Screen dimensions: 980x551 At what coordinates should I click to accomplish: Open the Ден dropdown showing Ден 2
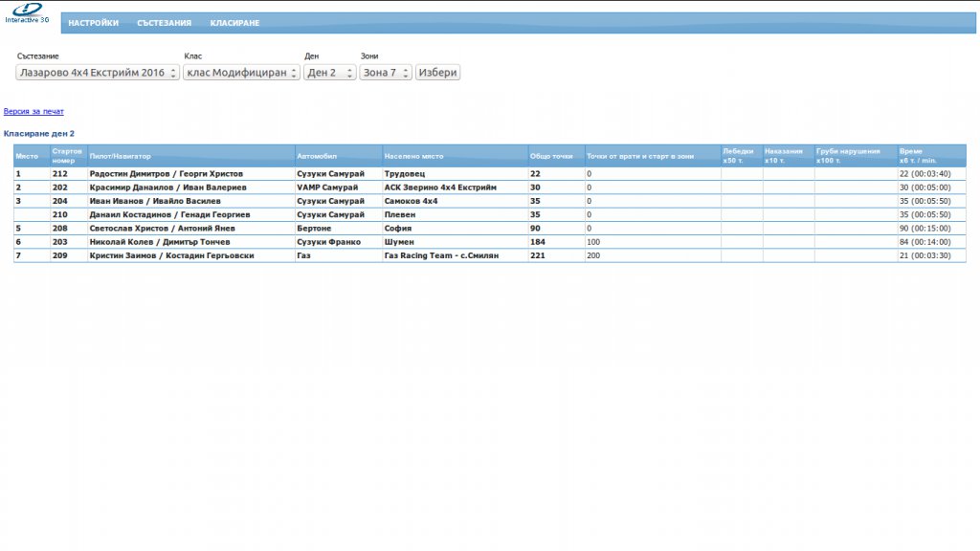(329, 73)
